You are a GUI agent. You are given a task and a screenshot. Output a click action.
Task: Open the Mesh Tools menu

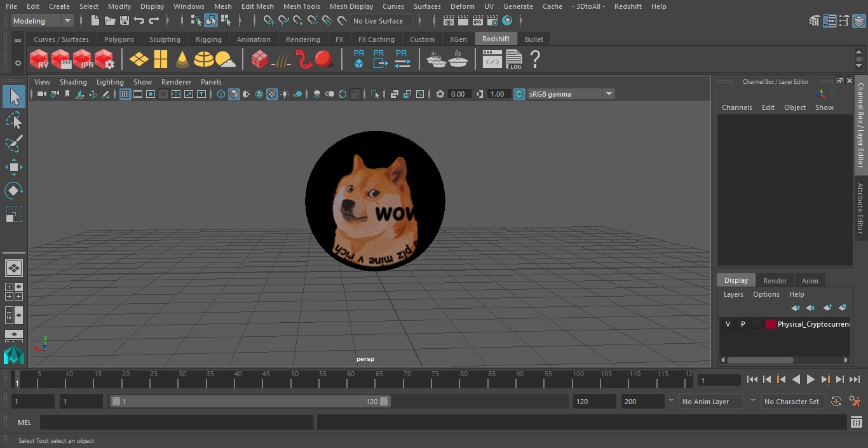pyautogui.click(x=301, y=6)
